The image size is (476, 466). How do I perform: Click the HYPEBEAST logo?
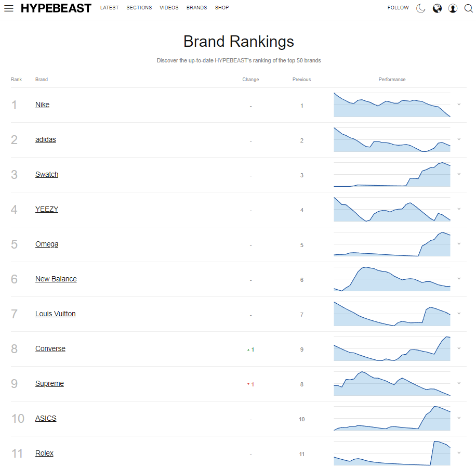[56, 8]
